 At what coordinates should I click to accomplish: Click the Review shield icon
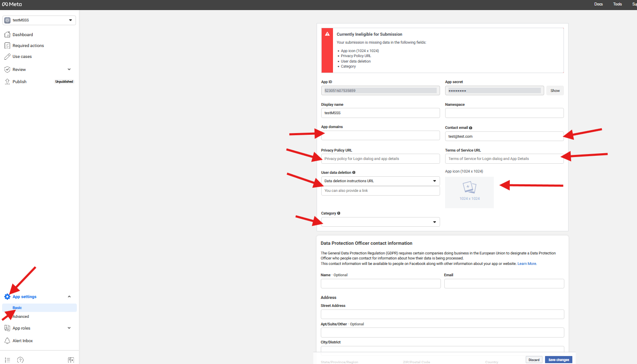[7, 69]
